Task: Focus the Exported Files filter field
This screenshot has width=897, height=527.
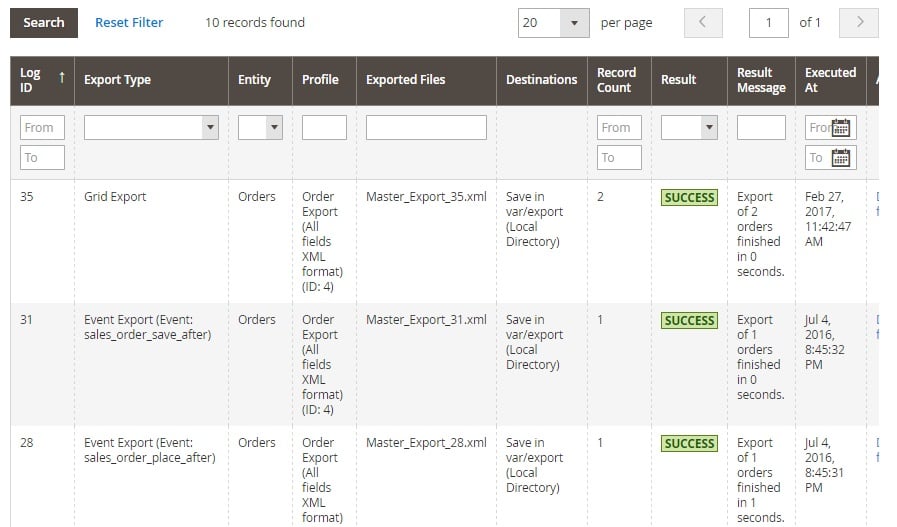Action: 426,127
